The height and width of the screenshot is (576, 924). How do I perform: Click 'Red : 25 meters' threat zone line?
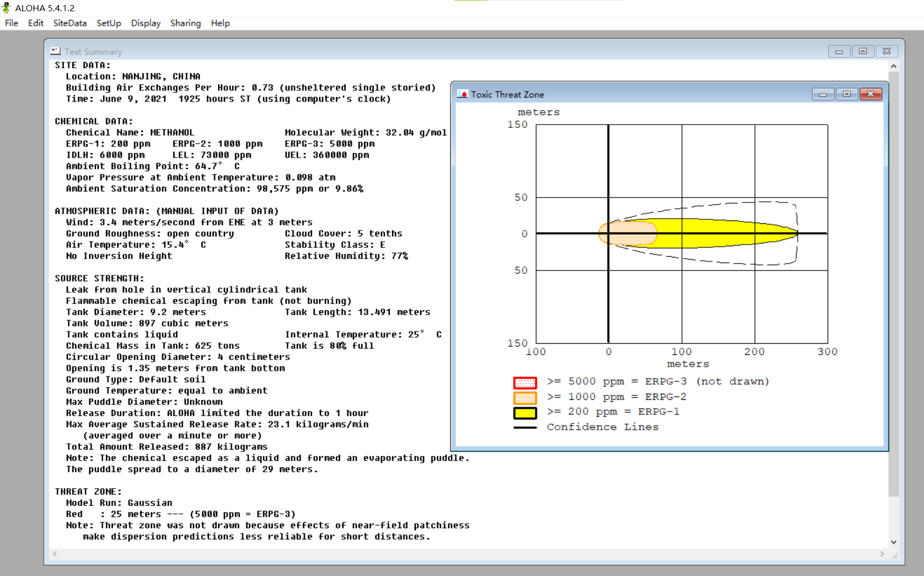pos(181,514)
